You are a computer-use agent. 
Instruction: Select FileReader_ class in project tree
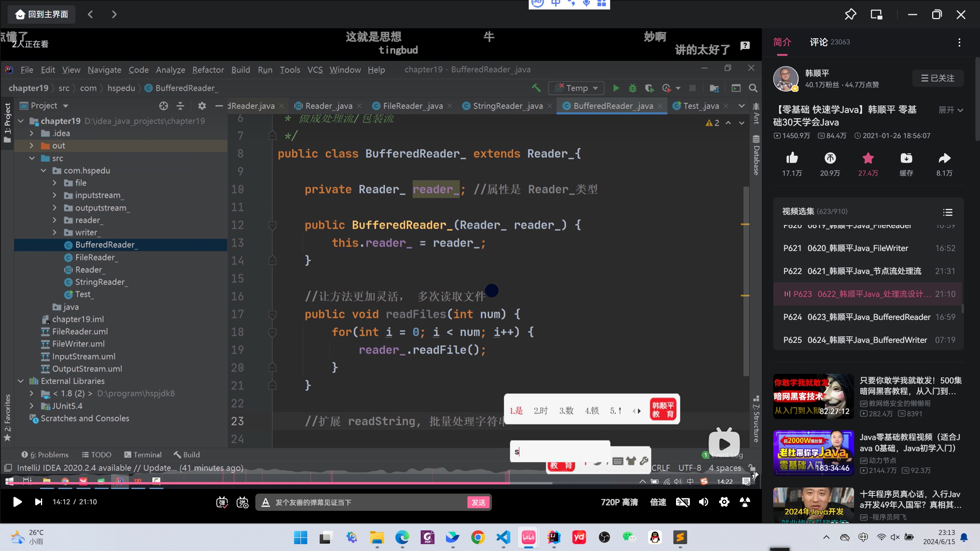pyautogui.click(x=96, y=258)
